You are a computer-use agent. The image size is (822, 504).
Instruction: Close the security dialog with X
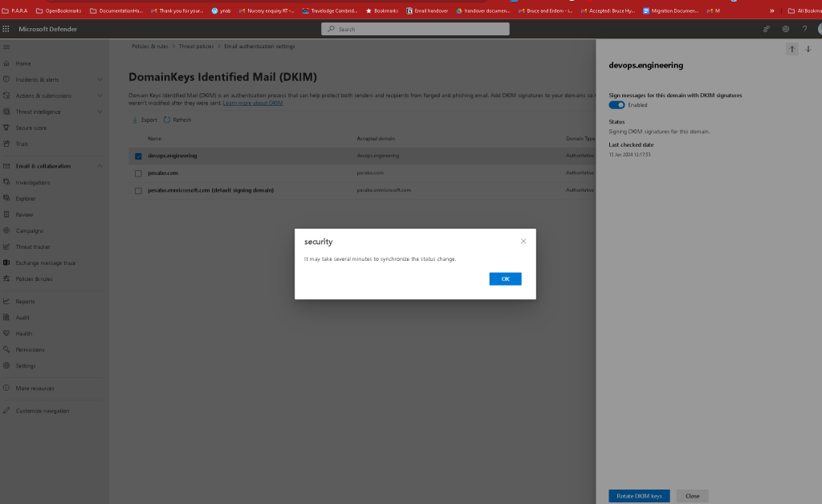(523, 241)
